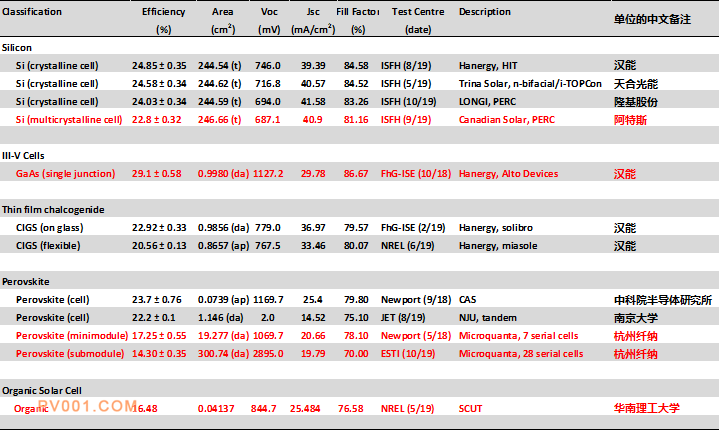The width and height of the screenshot is (720, 432).
Task: Click the Classification column header
Action: [x=32, y=12]
